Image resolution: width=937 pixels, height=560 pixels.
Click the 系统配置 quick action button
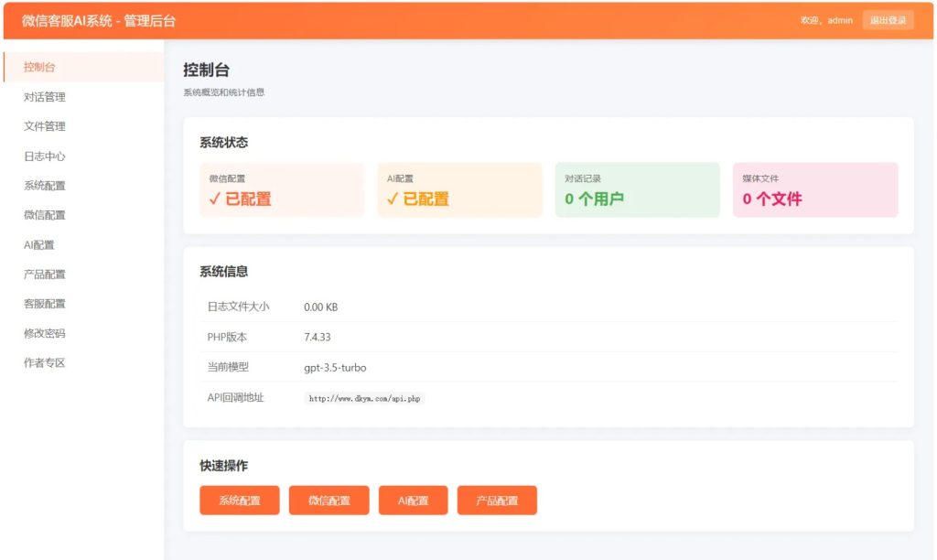(239, 500)
